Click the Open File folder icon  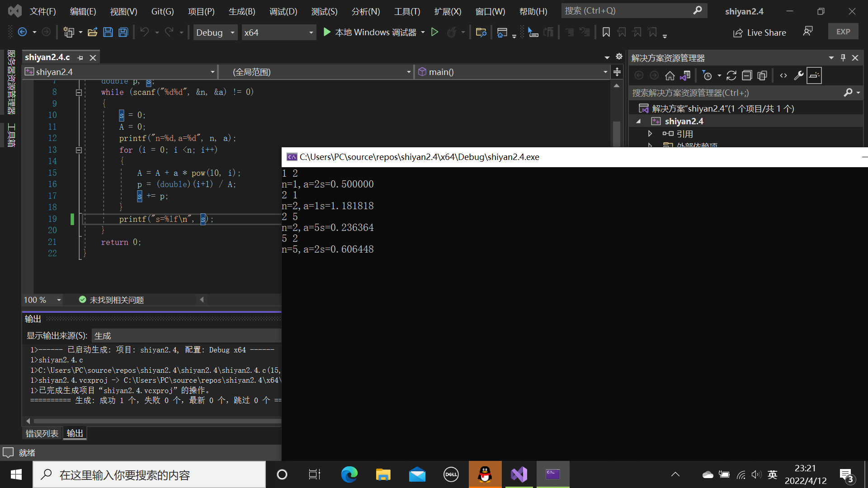point(93,32)
